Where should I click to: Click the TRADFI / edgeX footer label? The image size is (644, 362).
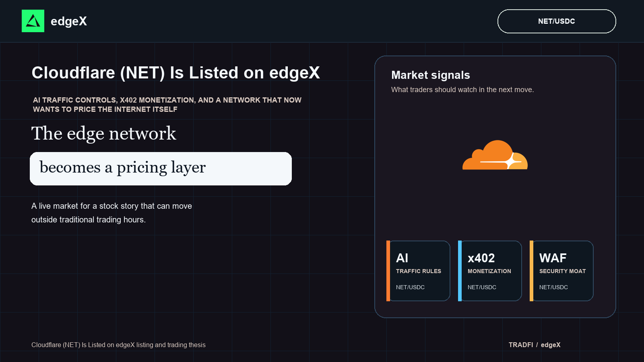pos(535,345)
